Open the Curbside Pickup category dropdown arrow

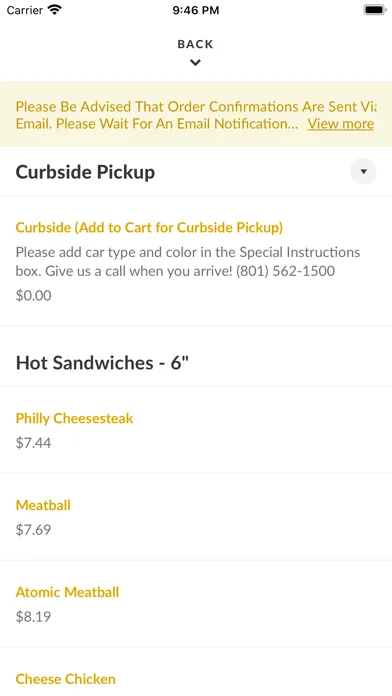point(363,171)
